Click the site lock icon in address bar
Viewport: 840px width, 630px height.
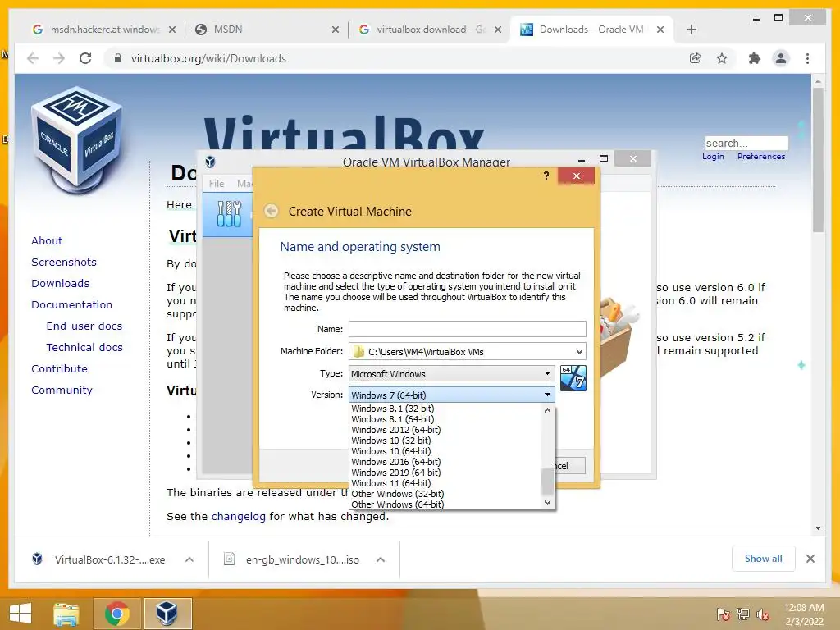118,58
